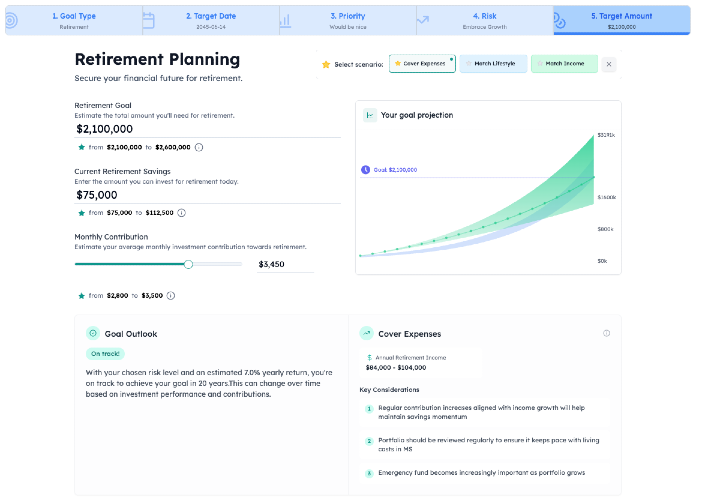The image size is (705, 500).
Task: Select key consideration number 1
Action: pos(485,412)
